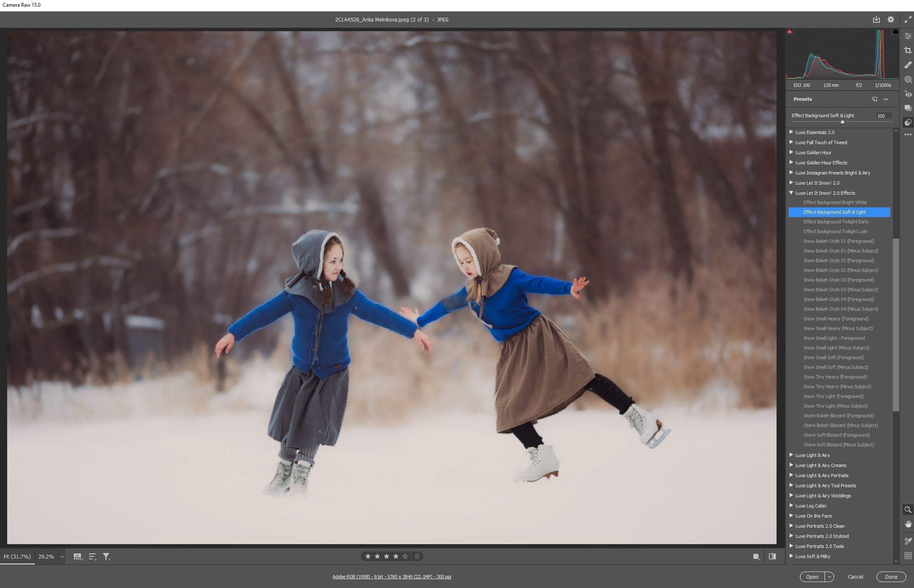
Task: Select the Red Eye removal tool
Action: [x=909, y=94]
